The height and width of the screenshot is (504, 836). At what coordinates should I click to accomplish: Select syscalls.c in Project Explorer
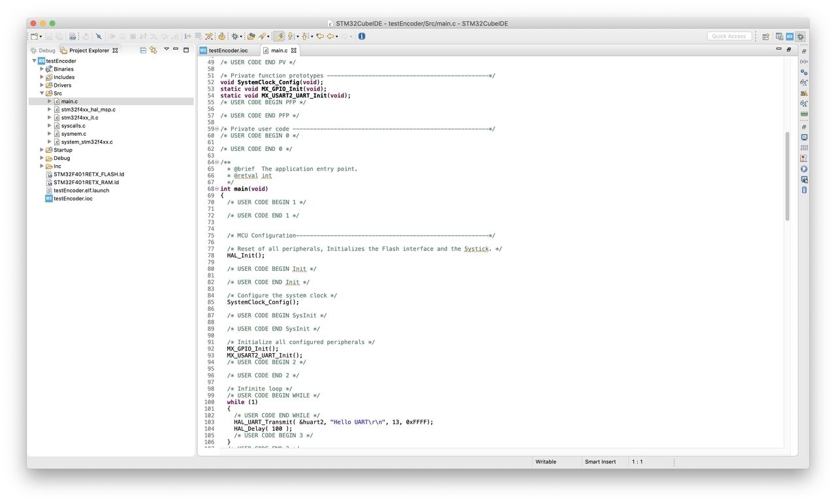click(73, 125)
